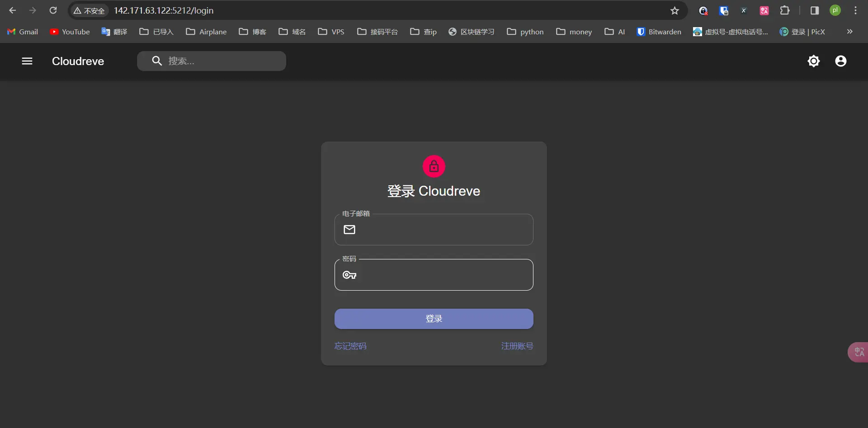Open the Cloudreve hamburger menu
The image size is (868, 428).
[x=27, y=61]
